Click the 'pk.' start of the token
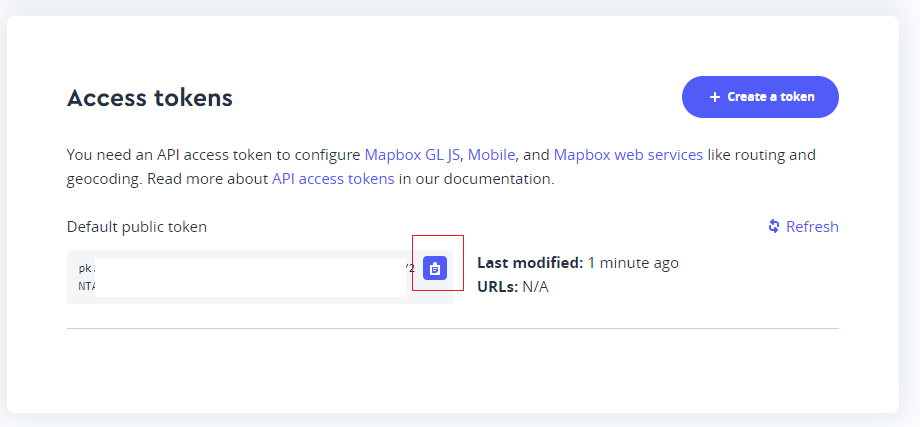Image resolution: width=920 pixels, height=427 pixels. tap(86, 268)
